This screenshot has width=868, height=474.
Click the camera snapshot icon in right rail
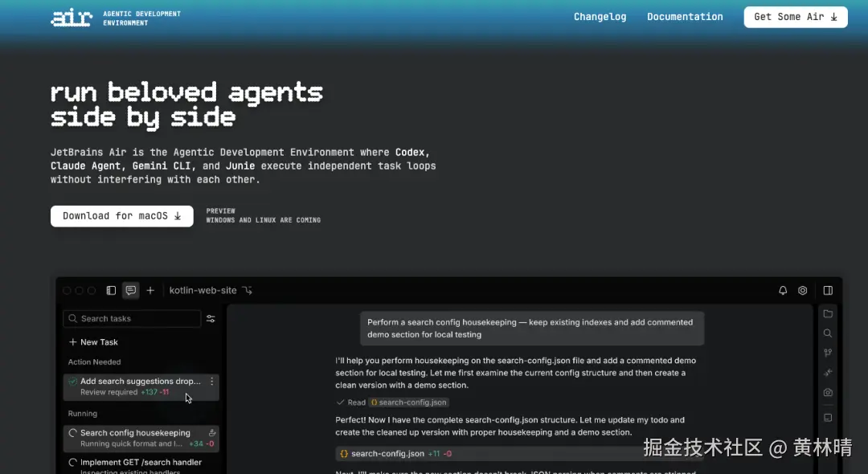point(828,392)
